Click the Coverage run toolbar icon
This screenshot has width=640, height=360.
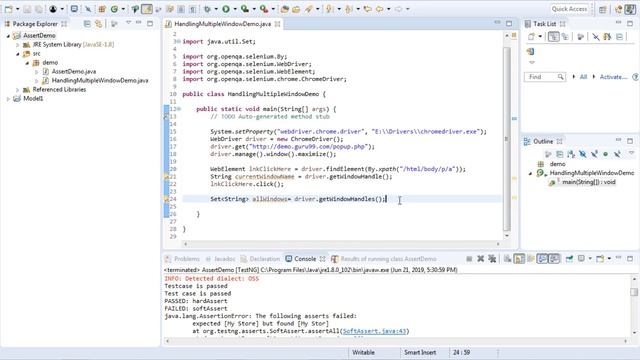pyautogui.click(x=244, y=9)
